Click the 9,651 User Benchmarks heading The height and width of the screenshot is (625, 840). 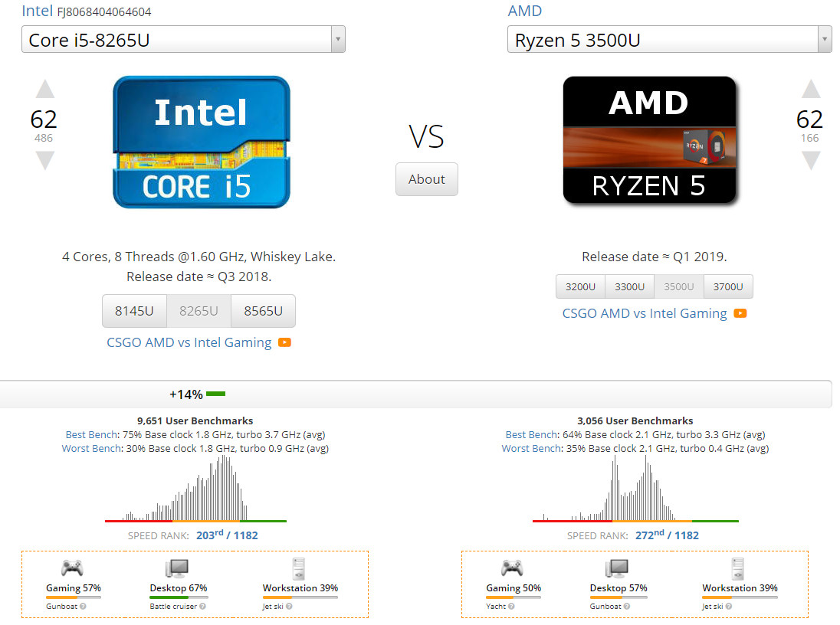pos(195,420)
